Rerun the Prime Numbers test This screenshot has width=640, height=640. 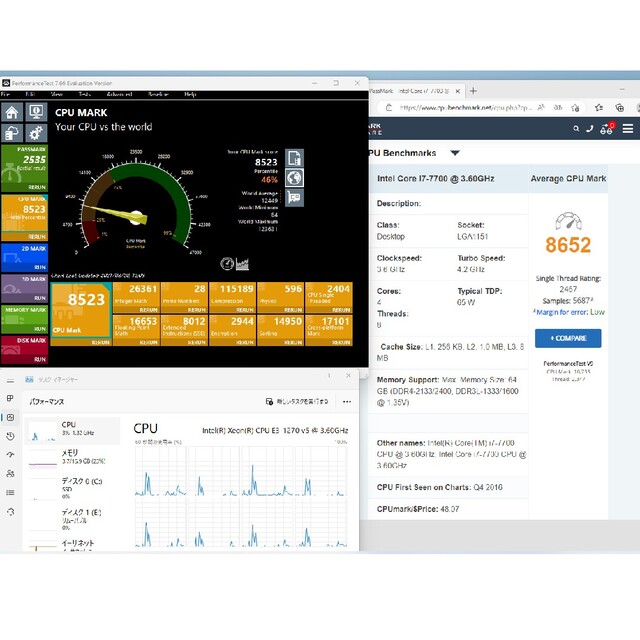click(197, 310)
